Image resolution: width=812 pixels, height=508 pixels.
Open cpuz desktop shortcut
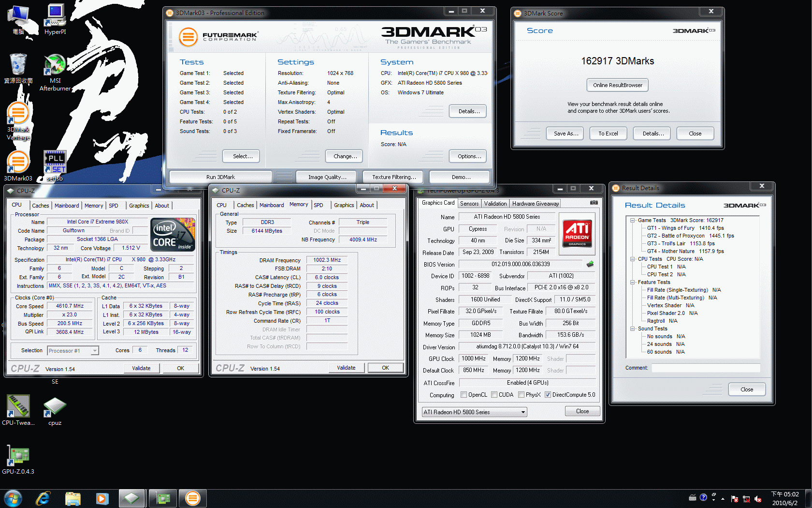55,410
